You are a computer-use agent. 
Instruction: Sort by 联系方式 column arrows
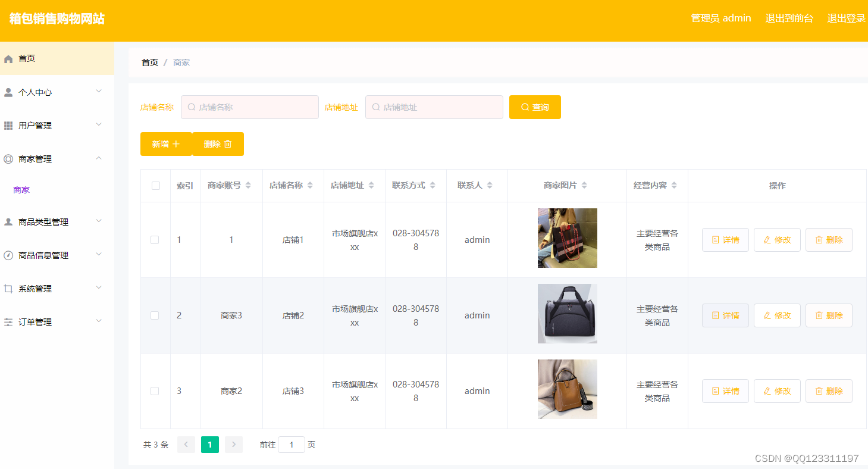click(433, 186)
